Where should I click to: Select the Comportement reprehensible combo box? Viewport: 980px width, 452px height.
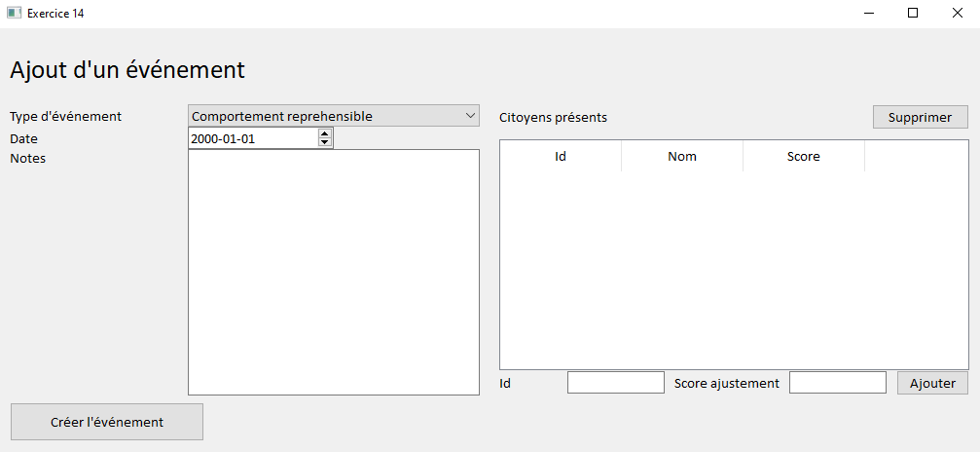[x=334, y=116]
